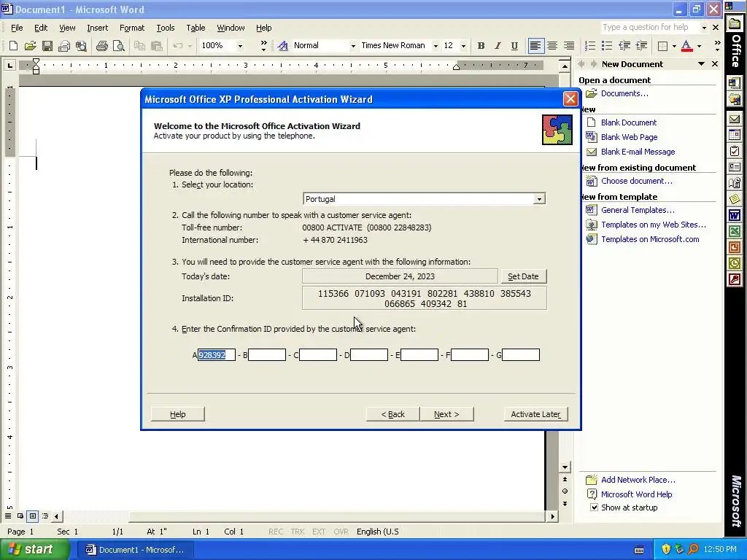Image resolution: width=747 pixels, height=560 pixels.
Task: Launch Microsoft Excel from the Office Shortcut Bar
Action: (734, 231)
